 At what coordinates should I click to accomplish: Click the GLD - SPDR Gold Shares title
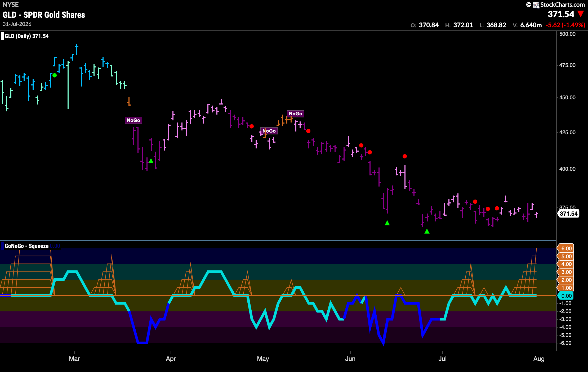pos(44,15)
